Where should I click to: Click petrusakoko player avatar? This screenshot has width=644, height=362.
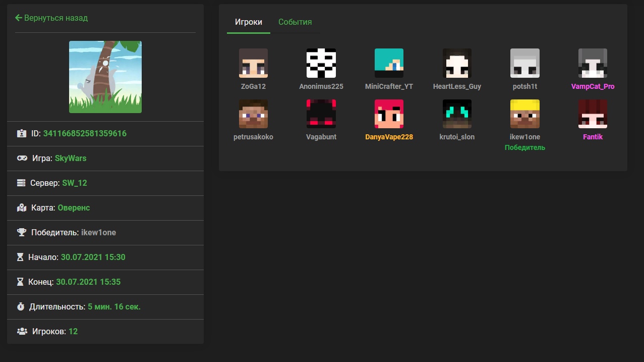point(253,114)
